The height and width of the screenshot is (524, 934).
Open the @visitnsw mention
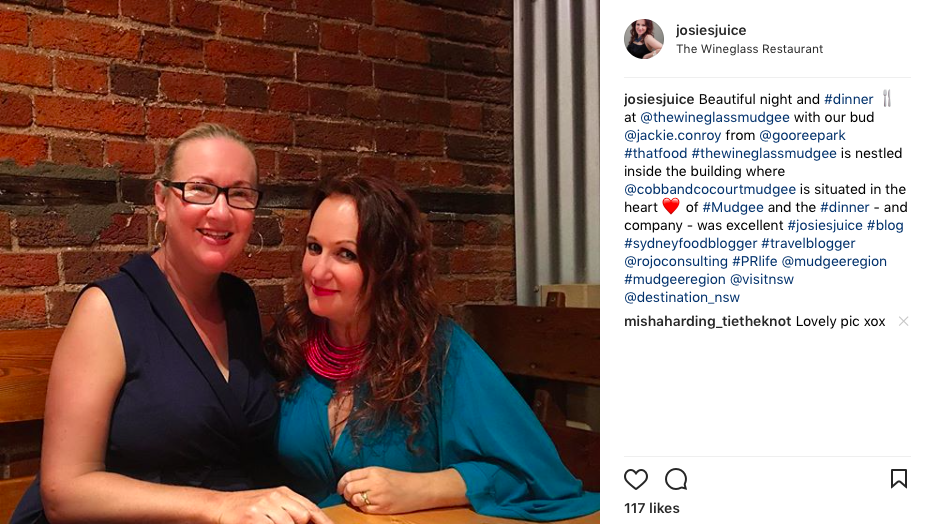tap(762, 279)
